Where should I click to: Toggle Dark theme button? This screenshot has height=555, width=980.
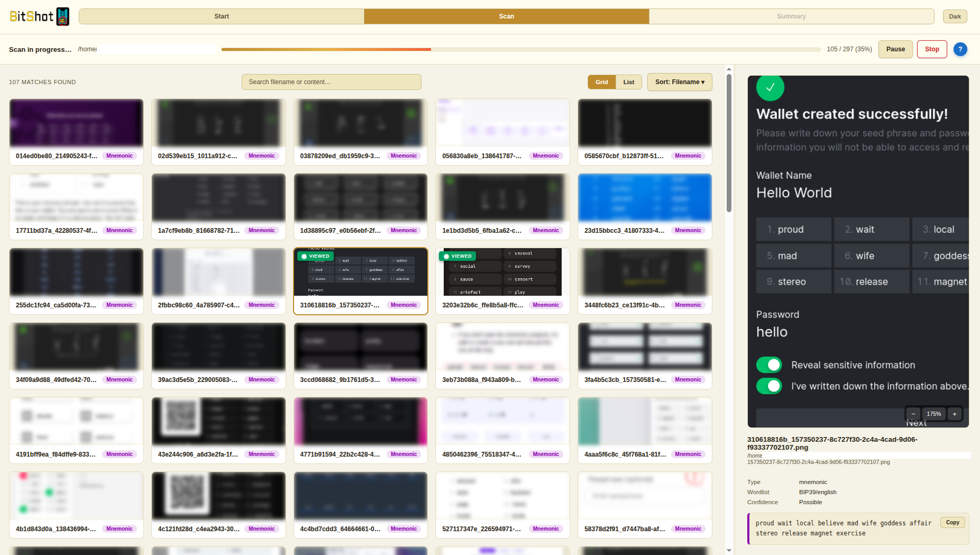(x=955, y=16)
